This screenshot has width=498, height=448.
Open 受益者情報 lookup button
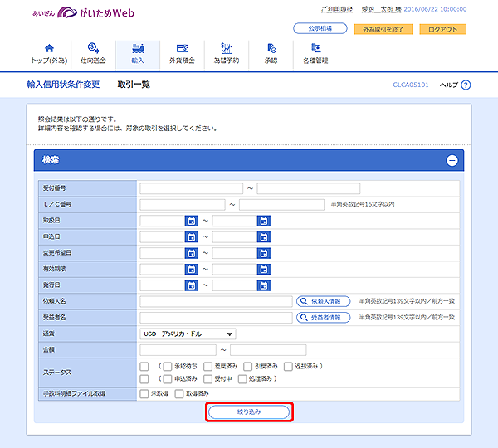tap(324, 318)
